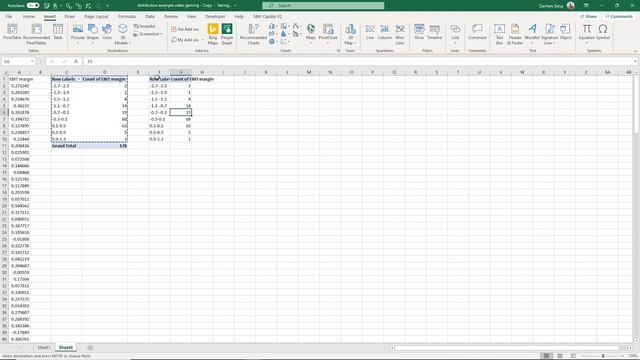Switch to Page Layout view
Screen dimensions: 640x360
(x=560, y=356)
